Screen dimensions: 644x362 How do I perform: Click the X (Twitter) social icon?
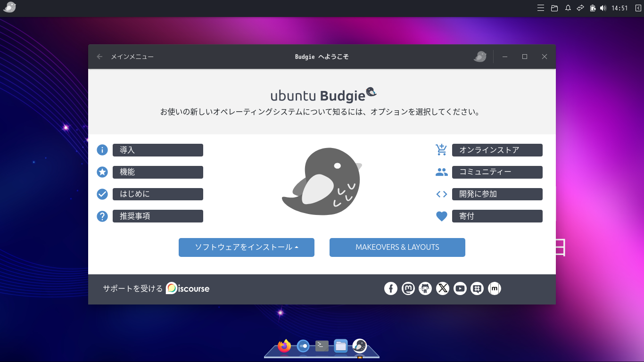(x=443, y=288)
